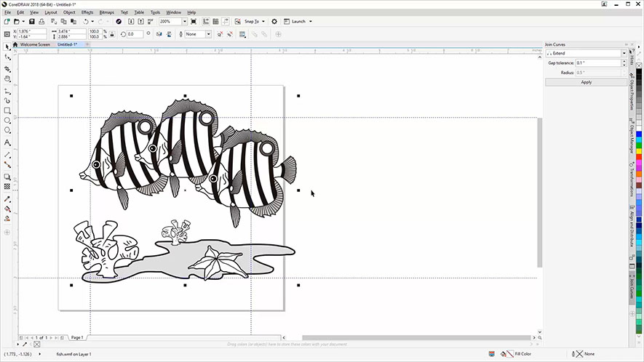
Task: Click Apply in Join Curves docker
Action: tap(586, 82)
